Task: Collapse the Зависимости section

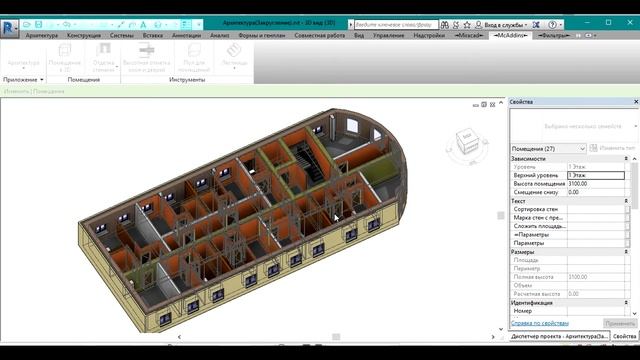Action: tap(626, 158)
